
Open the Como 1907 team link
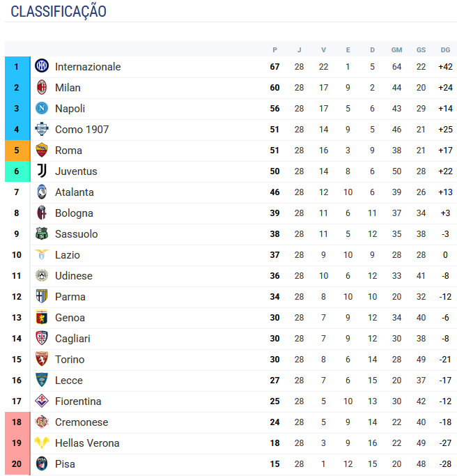click(x=82, y=130)
